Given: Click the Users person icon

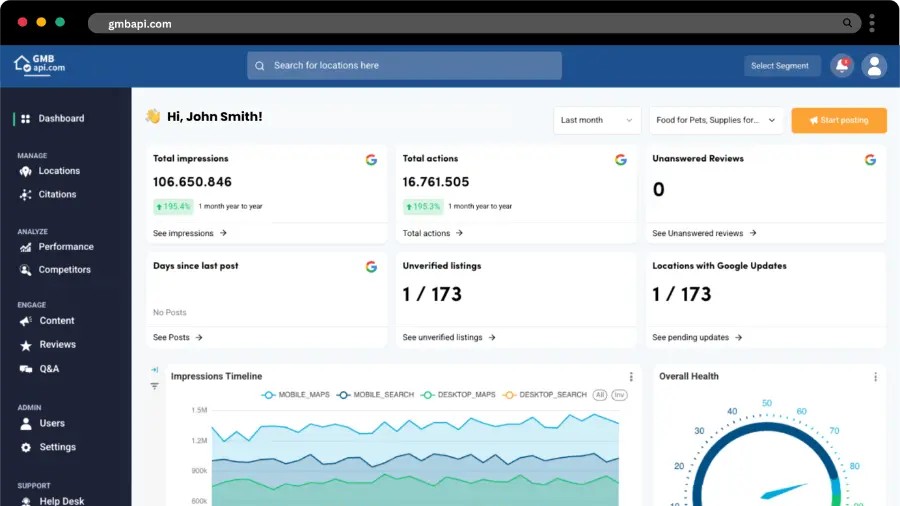Looking at the screenshot, I should 26,424.
